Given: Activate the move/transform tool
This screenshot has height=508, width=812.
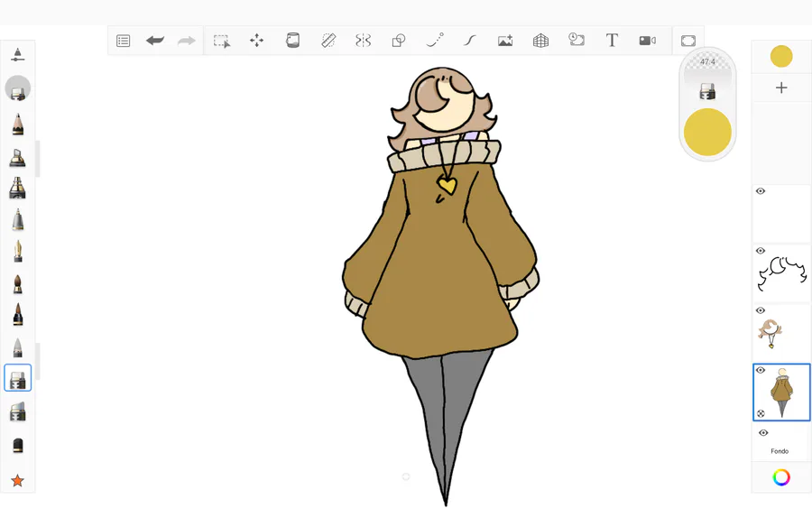Looking at the screenshot, I should tap(257, 41).
